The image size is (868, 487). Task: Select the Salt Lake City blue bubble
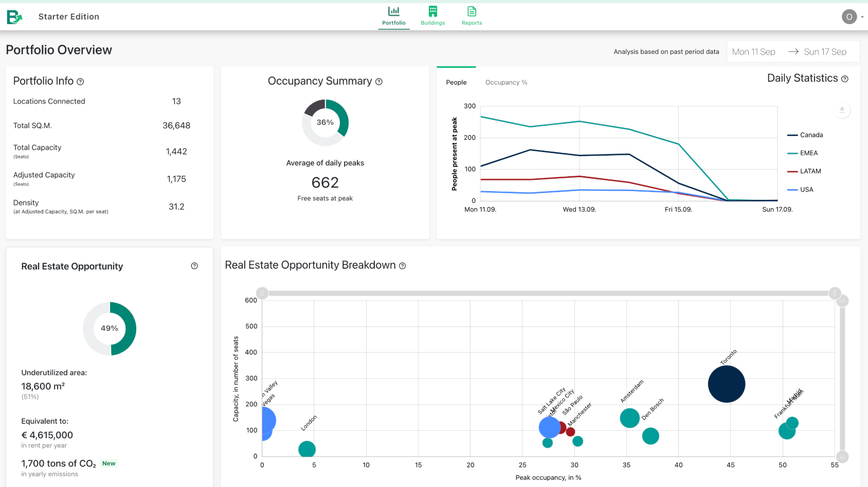(549, 427)
